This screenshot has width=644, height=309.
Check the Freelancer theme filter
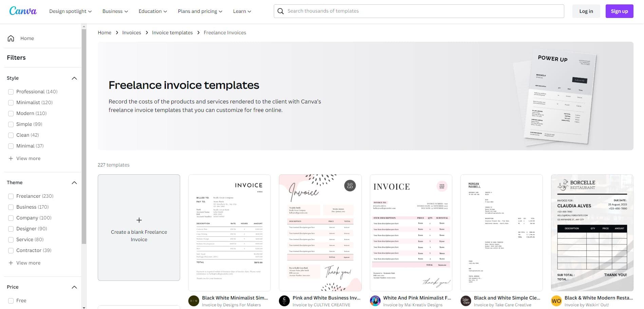pos(11,196)
